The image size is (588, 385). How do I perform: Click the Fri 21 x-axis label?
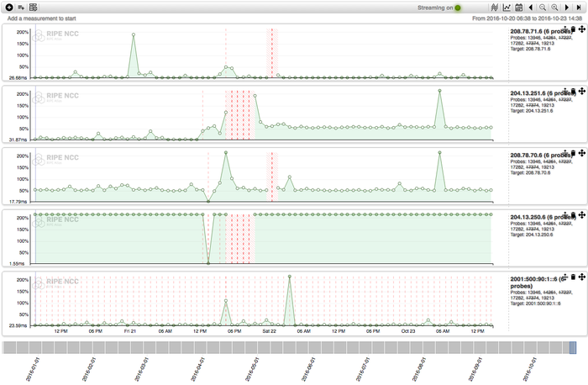[x=130, y=331]
